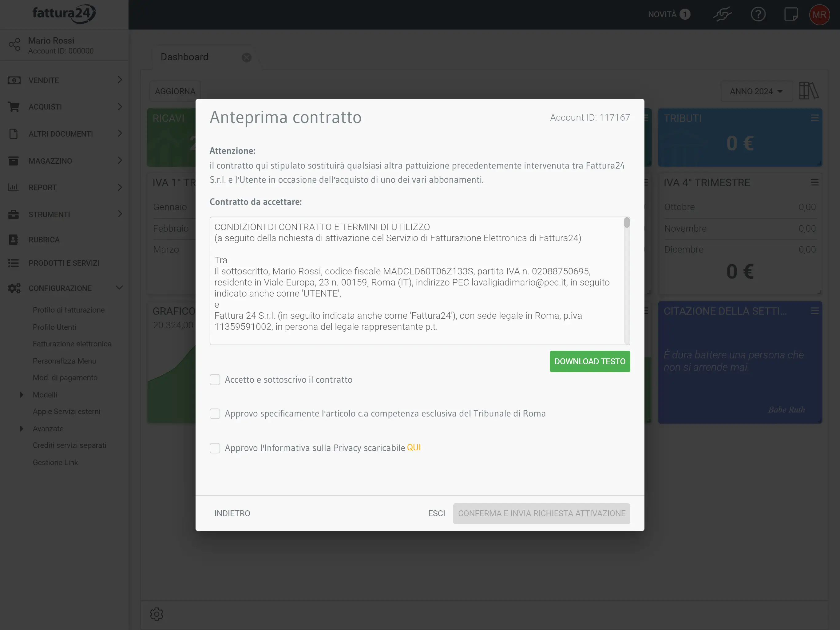Open Mod. di pagamento item

click(x=65, y=378)
